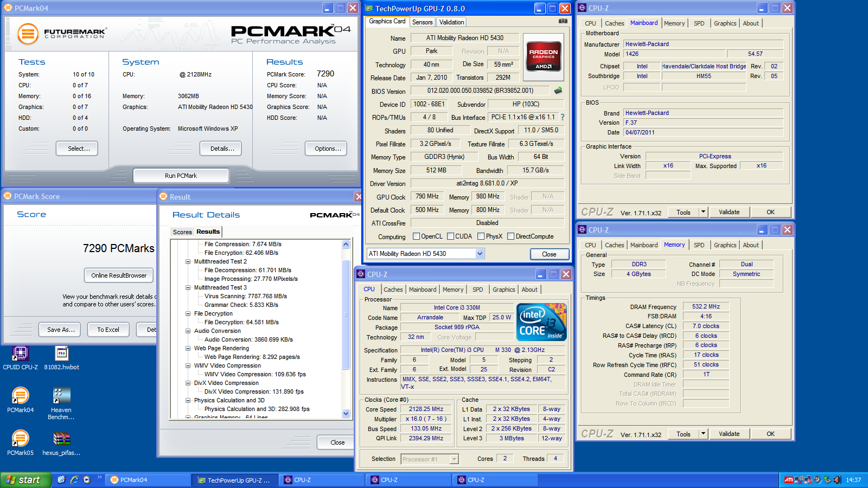This screenshot has height=488, width=868.
Task: Collapse the WMV Video Compression node
Action: pyautogui.click(x=188, y=365)
